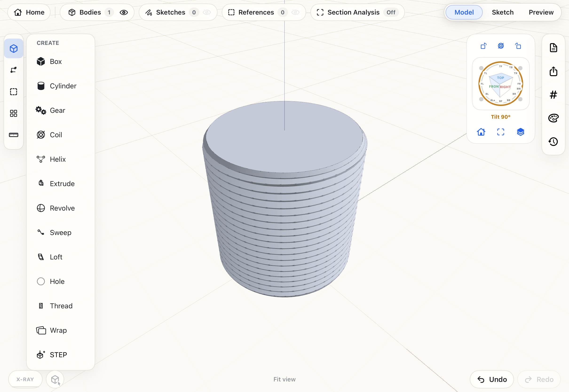The width and height of the screenshot is (569, 392).
Task: Open the 3D cube create tools sidebar icon
Action: coord(13,48)
